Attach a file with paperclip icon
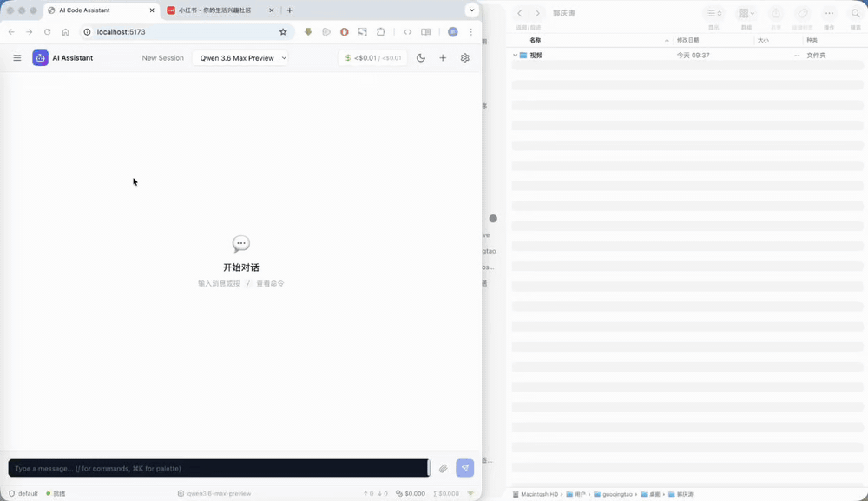This screenshot has width=868, height=501. click(x=444, y=468)
